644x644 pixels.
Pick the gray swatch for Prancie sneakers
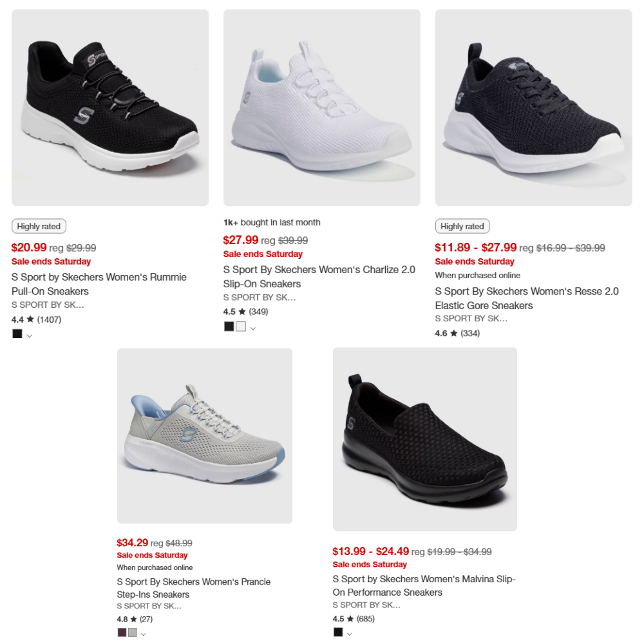pyautogui.click(x=133, y=632)
